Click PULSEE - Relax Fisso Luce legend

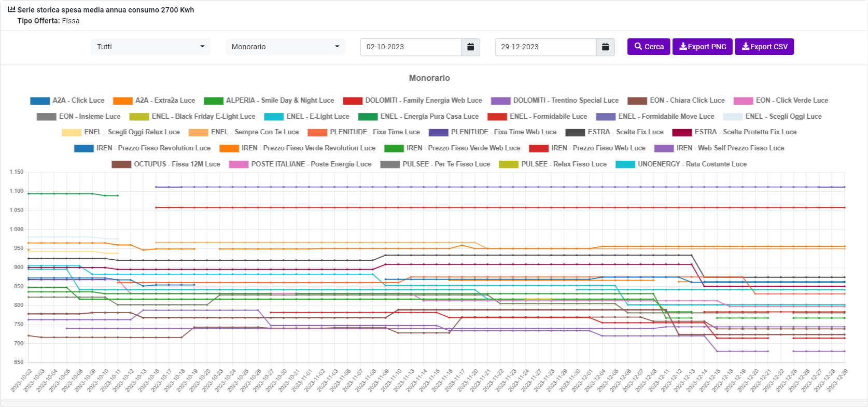coord(553,164)
